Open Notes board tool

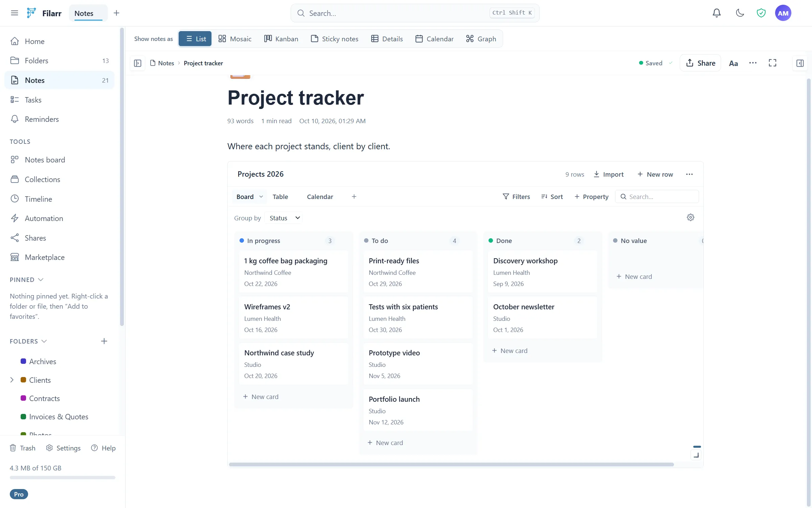[x=60, y=160]
